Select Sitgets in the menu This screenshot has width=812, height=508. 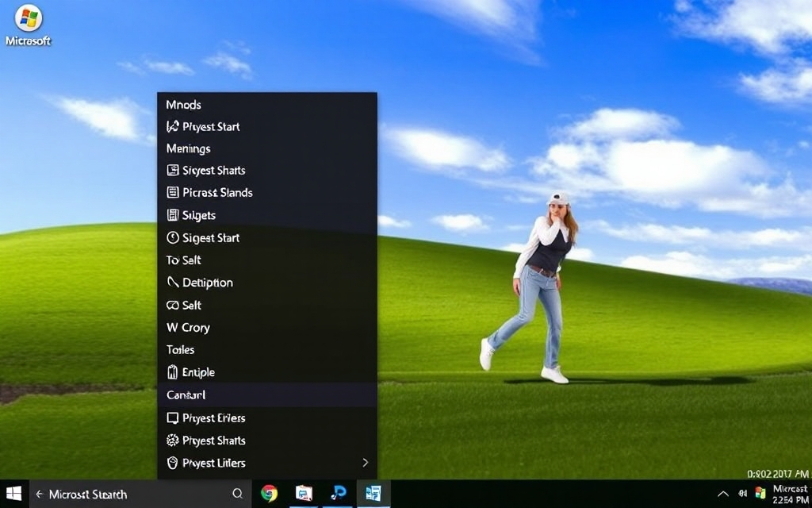[267, 215]
